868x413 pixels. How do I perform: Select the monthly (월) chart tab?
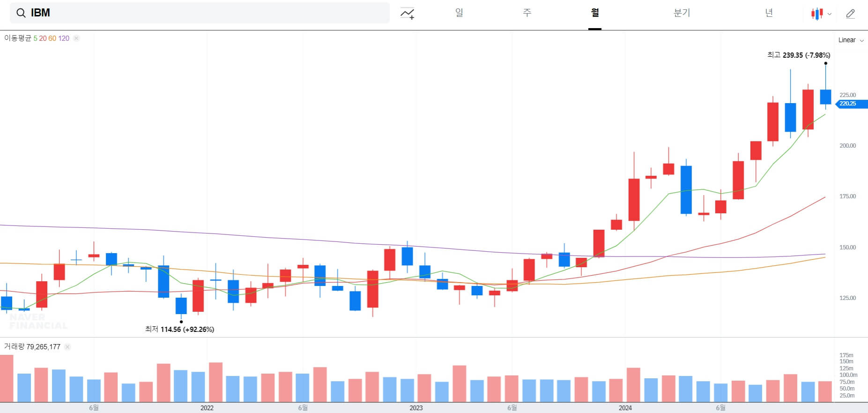pyautogui.click(x=595, y=13)
